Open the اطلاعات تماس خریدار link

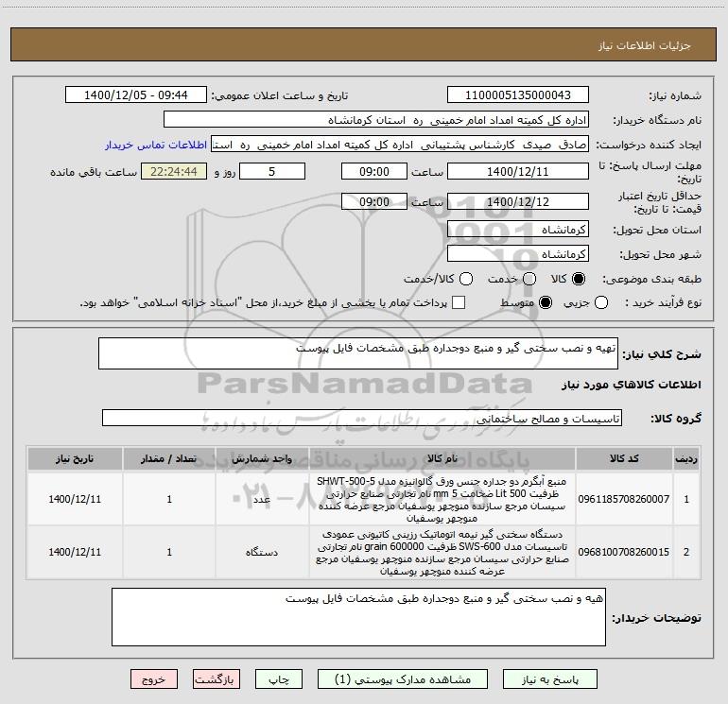(156, 145)
